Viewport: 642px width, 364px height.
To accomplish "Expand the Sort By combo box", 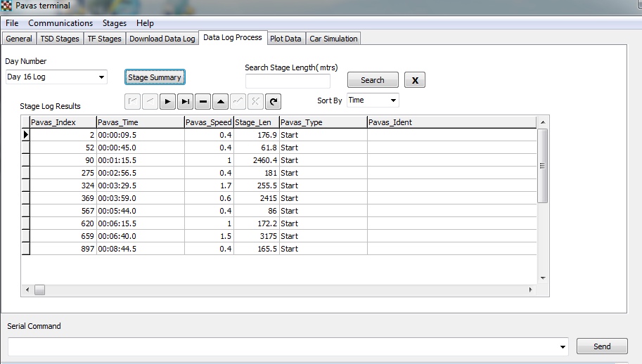I will (392, 100).
